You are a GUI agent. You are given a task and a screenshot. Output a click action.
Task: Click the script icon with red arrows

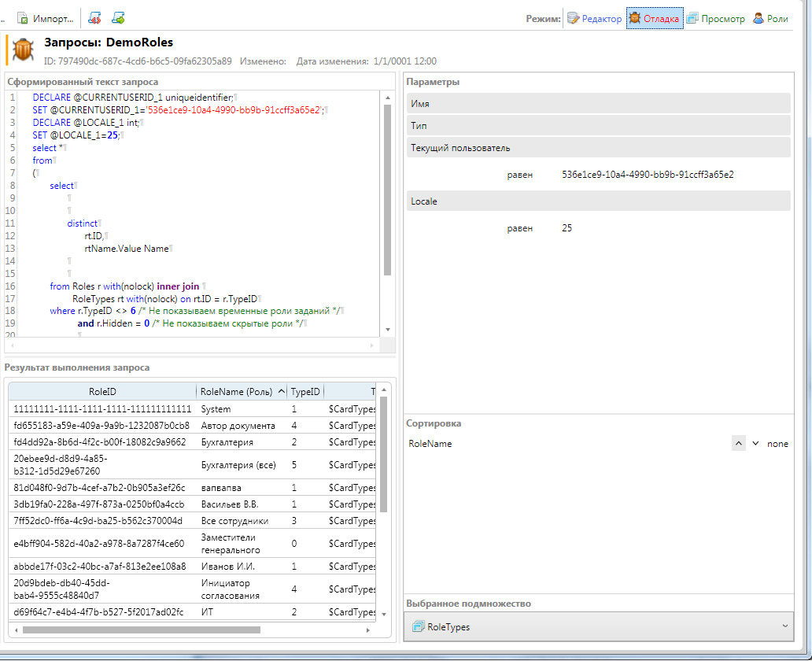coord(95,18)
